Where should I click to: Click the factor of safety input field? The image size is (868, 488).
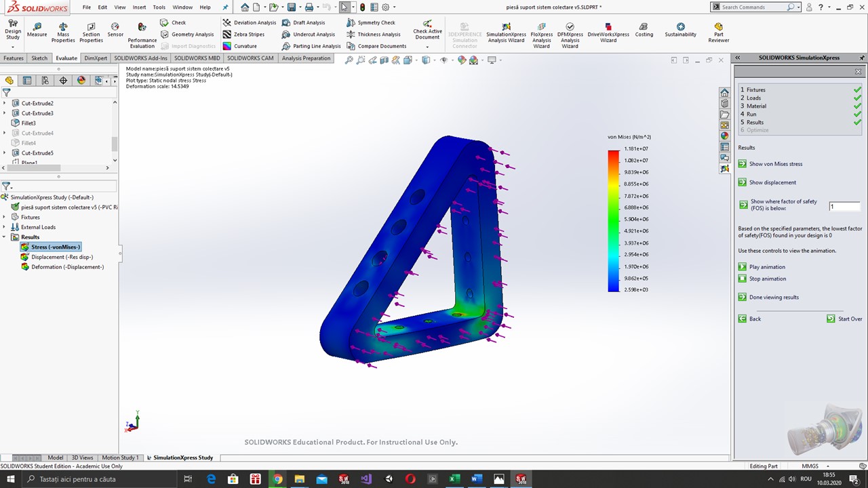[x=844, y=206]
